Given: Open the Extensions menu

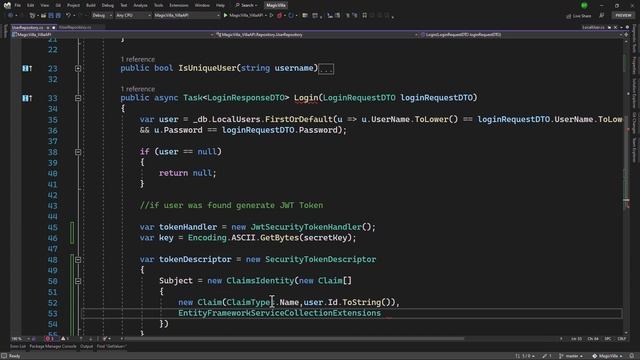Looking at the screenshot, I should [179, 5].
